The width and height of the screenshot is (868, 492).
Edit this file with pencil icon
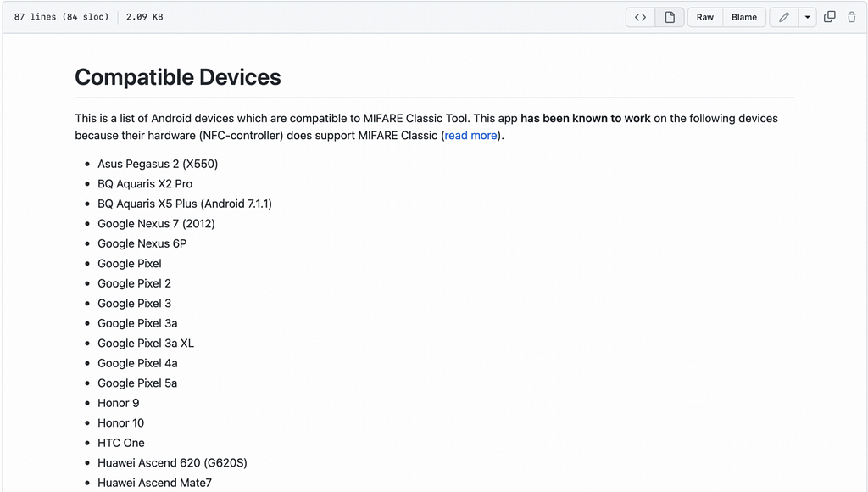point(784,17)
